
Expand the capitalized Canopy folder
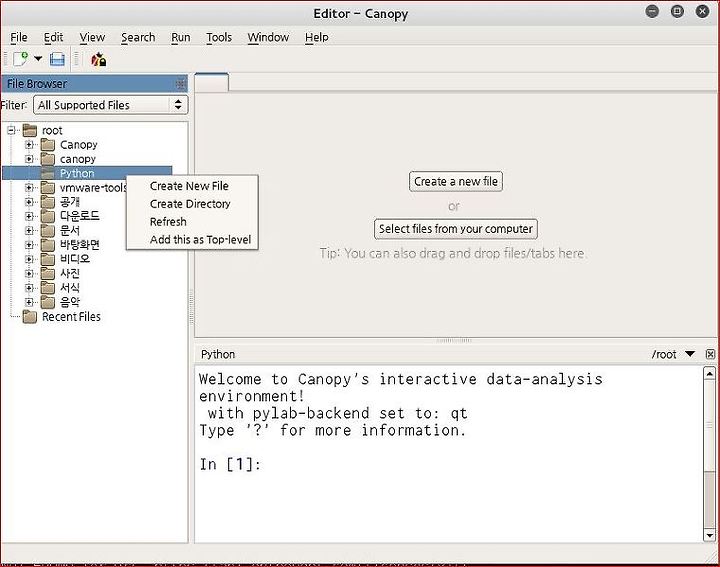pos(29,145)
